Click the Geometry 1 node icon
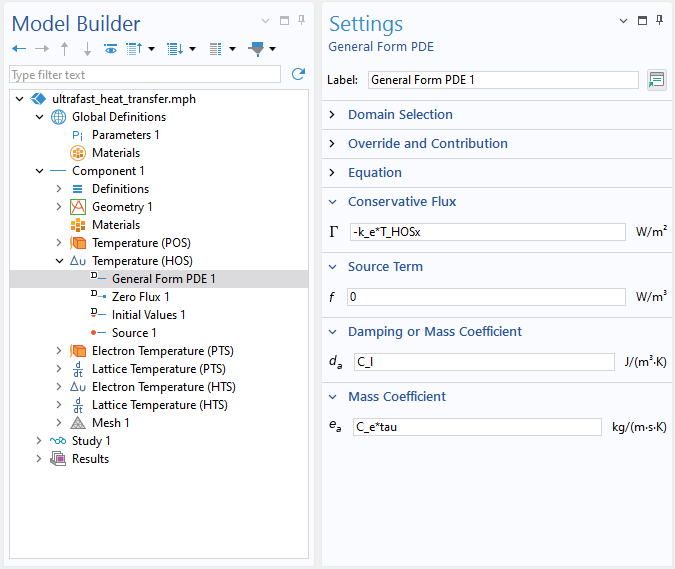The width and height of the screenshot is (675, 569). pyautogui.click(x=78, y=207)
